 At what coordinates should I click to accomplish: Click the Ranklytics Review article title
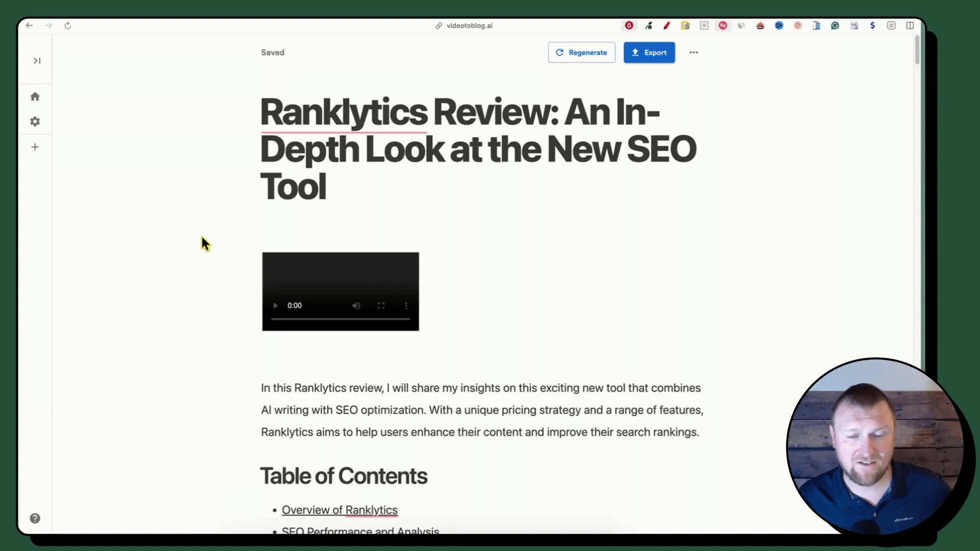pyautogui.click(x=478, y=149)
